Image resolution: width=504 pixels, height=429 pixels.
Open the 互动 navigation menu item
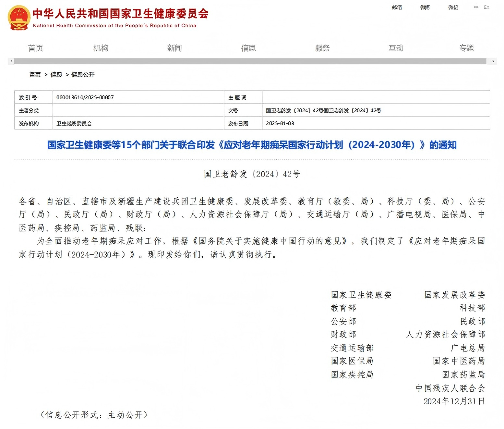(396, 48)
